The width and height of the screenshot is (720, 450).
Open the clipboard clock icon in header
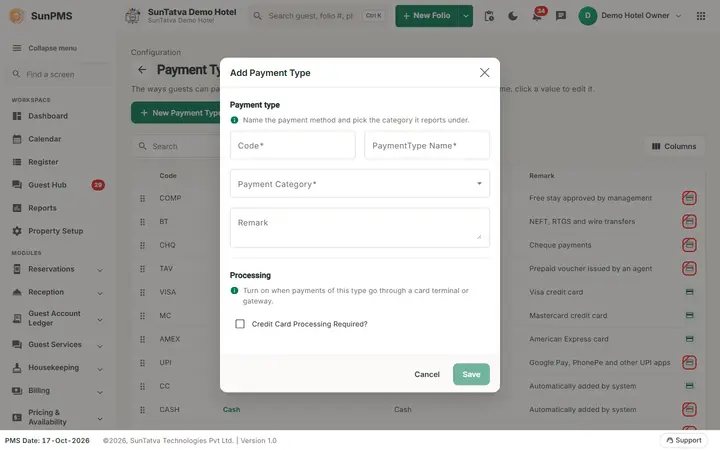(489, 16)
